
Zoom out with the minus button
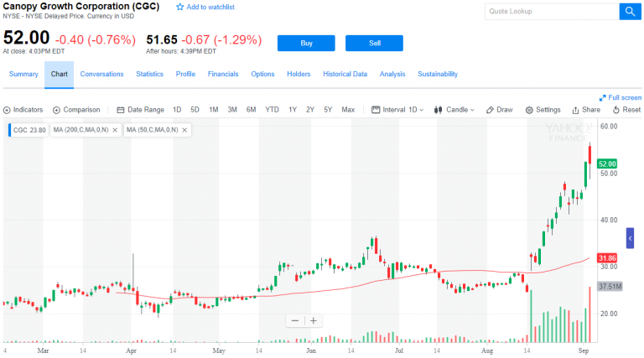click(295, 320)
